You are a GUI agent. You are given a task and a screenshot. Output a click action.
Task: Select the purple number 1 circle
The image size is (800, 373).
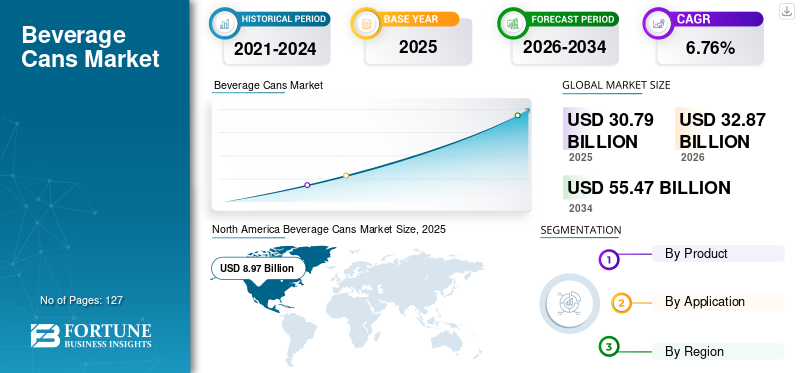click(608, 259)
